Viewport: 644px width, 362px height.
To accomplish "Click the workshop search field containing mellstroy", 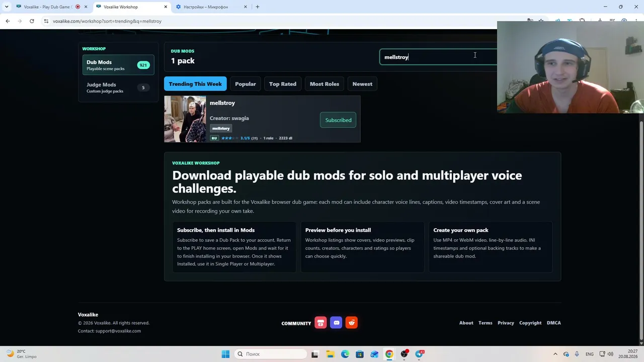I will tap(438, 57).
